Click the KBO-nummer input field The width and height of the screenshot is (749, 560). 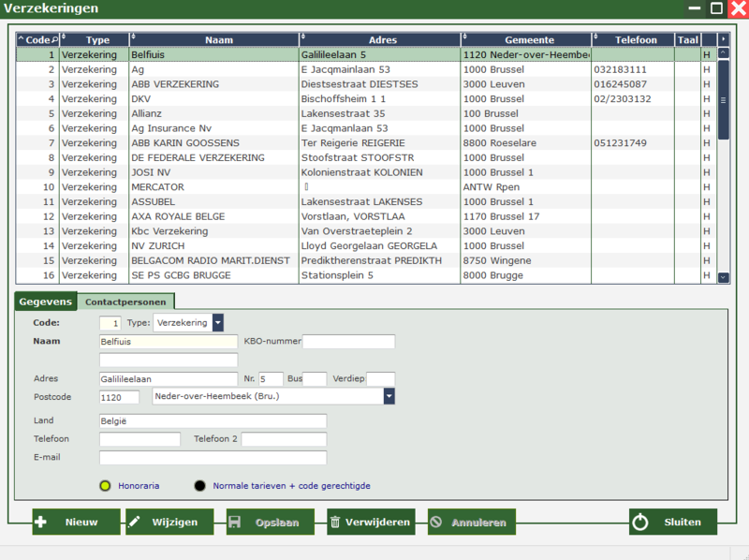point(348,342)
